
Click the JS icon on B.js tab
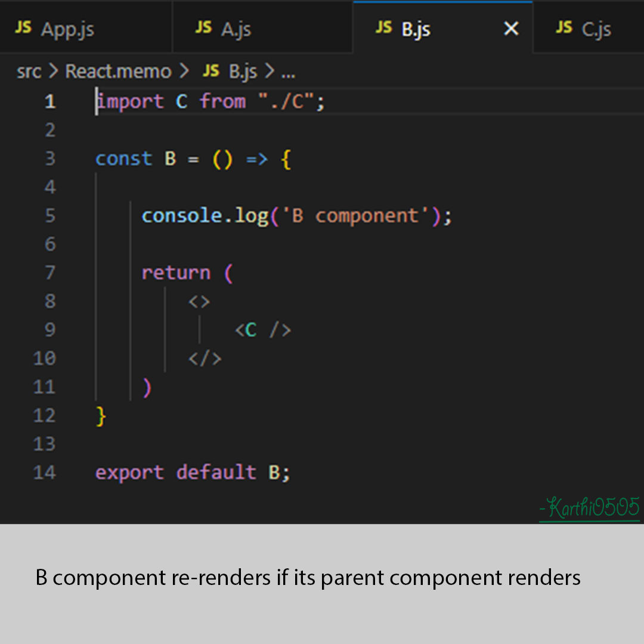(383, 27)
